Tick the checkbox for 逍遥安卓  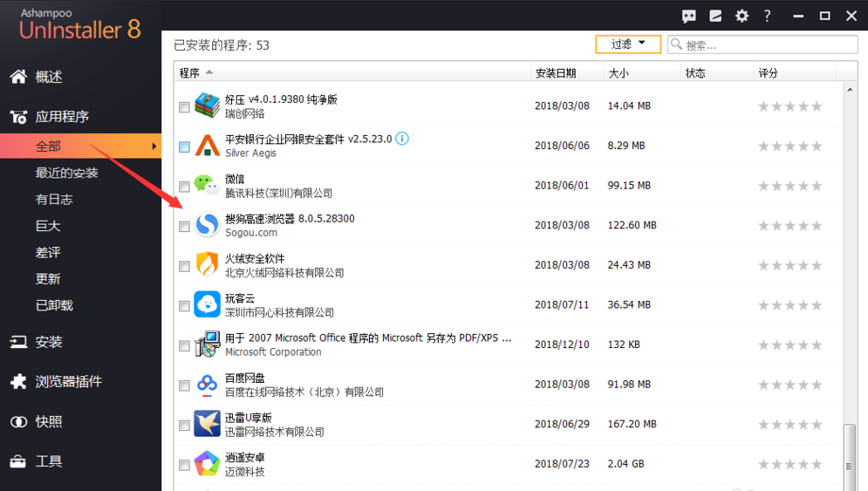[x=184, y=466]
